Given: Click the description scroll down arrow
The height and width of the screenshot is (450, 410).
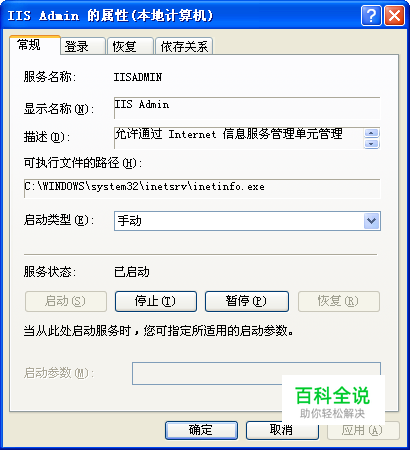Looking at the screenshot, I should [372, 144].
